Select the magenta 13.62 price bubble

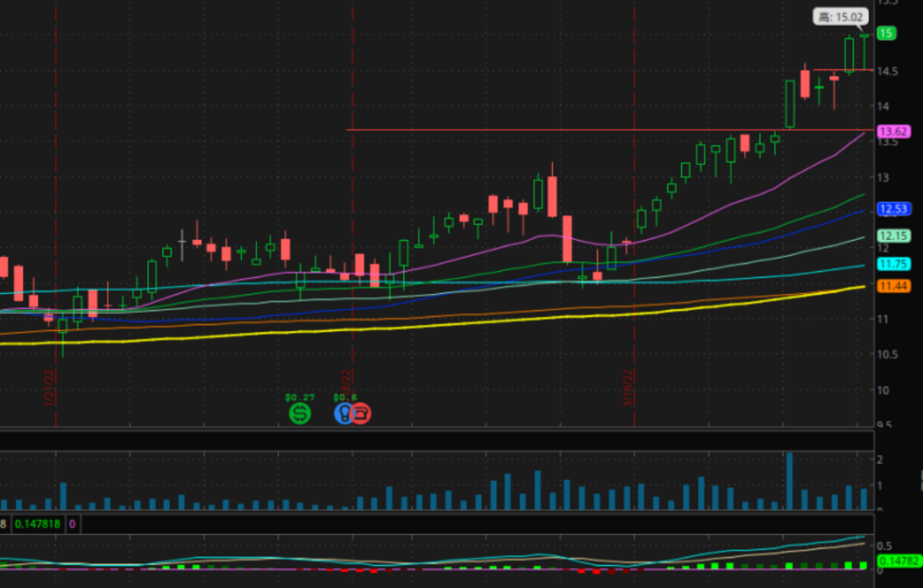point(893,132)
